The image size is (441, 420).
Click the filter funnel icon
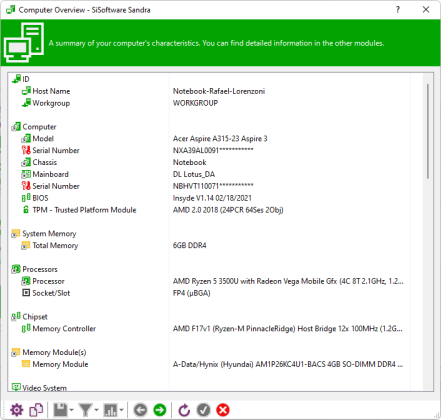(85, 410)
